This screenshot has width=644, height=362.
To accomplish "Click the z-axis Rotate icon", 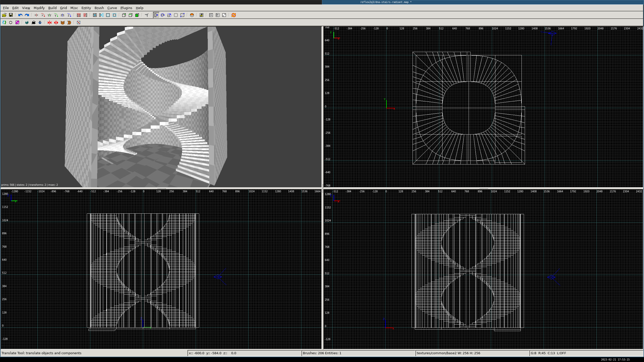I will [69, 15].
